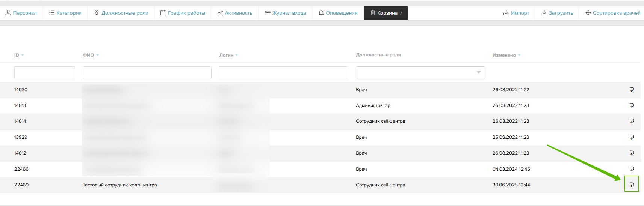Restore the employee with ID 13929
This screenshot has width=644, height=206.
pyautogui.click(x=632, y=137)
